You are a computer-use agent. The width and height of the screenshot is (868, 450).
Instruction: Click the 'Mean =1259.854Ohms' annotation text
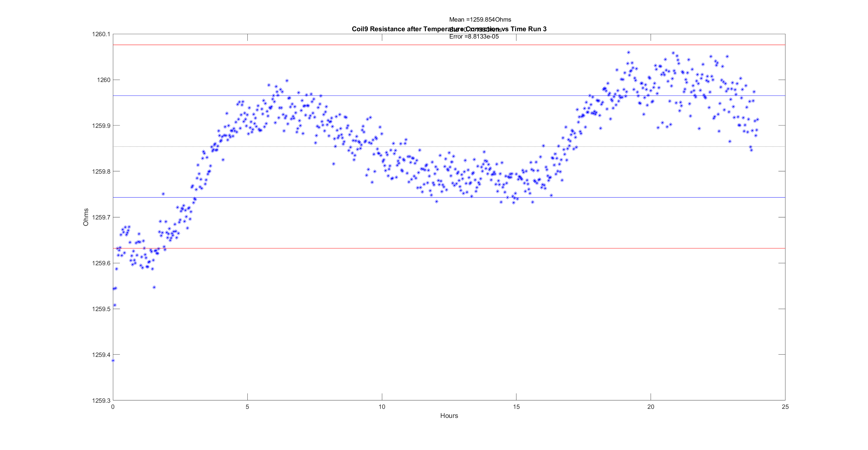click(480, 20)
